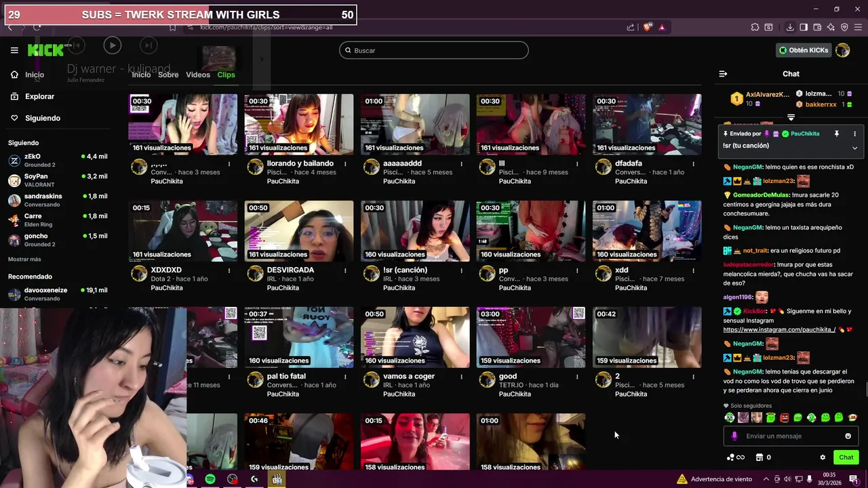Play the 'DESVIRGADA' clip thumbnail

tap(299, 231)
